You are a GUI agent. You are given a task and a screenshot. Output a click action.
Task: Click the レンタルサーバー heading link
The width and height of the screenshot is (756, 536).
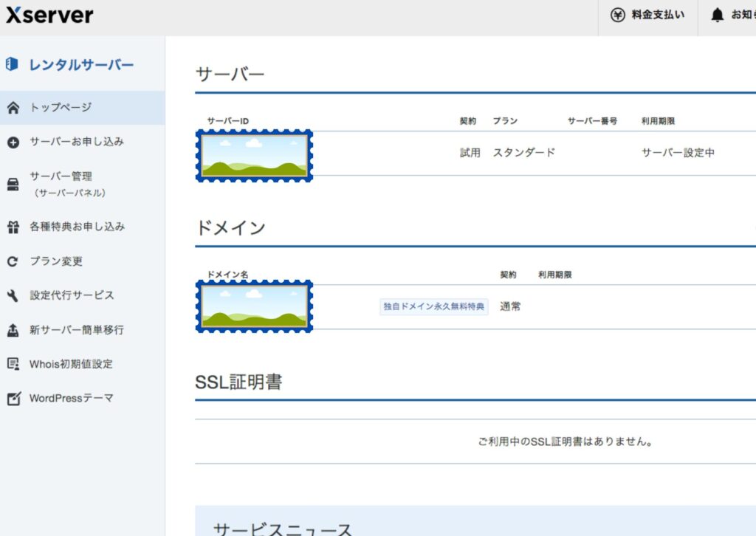coord(81,64)
